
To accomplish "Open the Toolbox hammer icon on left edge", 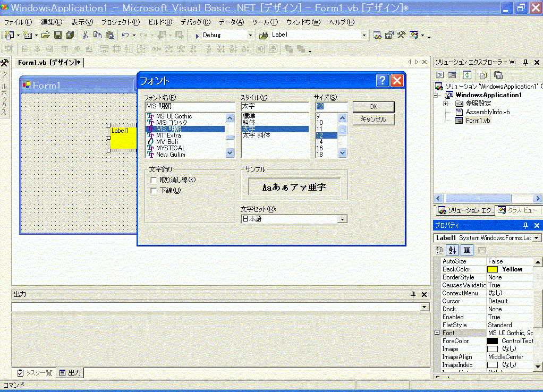I will pos(4,63).
